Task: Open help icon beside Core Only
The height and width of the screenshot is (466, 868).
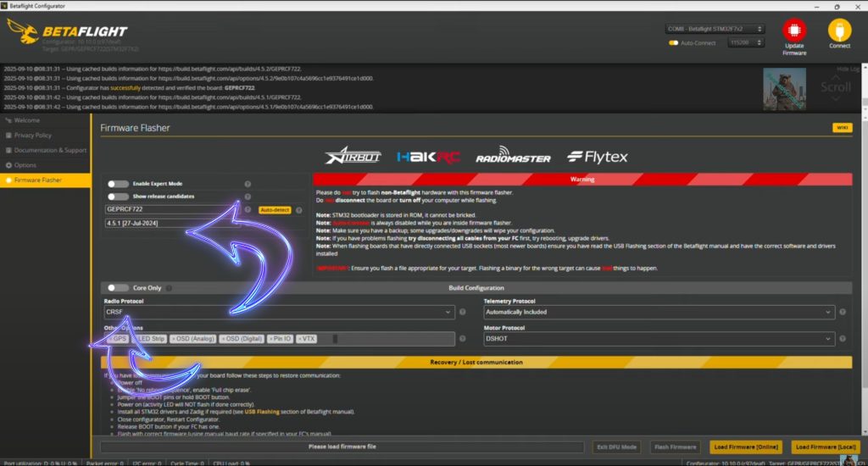Action: (169, 288)
